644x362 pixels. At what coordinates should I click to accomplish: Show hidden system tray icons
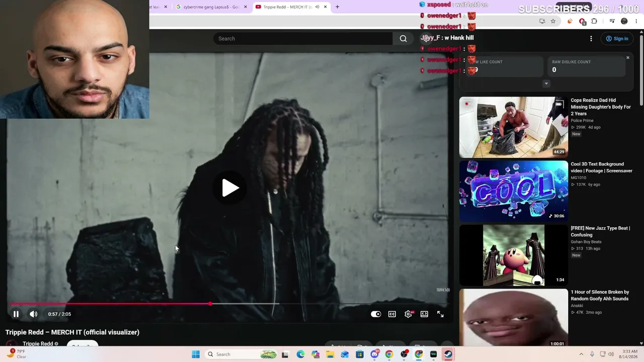pos(581,354)
